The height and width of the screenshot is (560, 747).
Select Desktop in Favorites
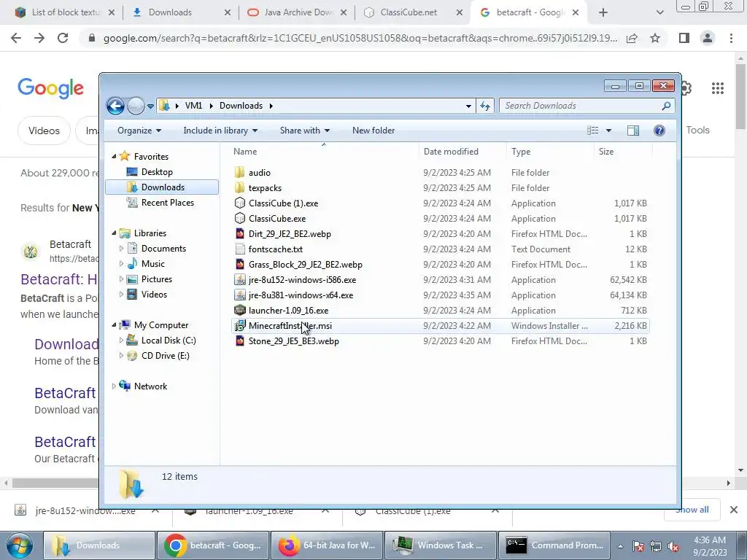coord(157,172)
